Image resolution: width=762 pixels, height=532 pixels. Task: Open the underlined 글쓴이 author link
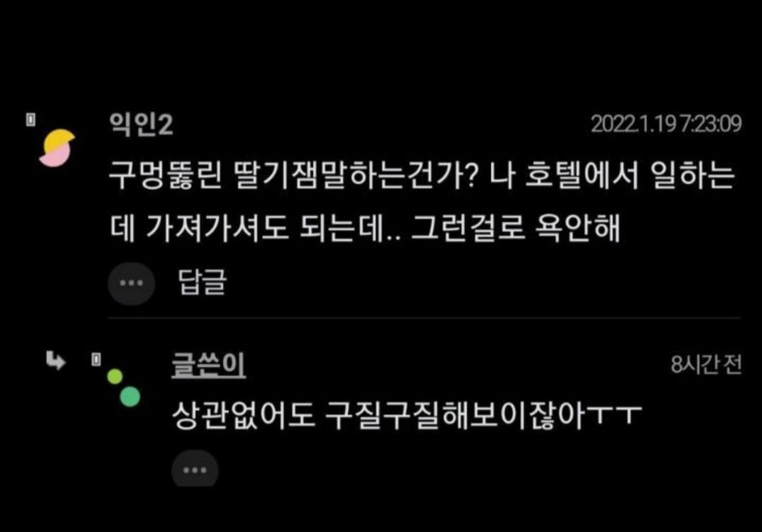[x=208, y=365]
